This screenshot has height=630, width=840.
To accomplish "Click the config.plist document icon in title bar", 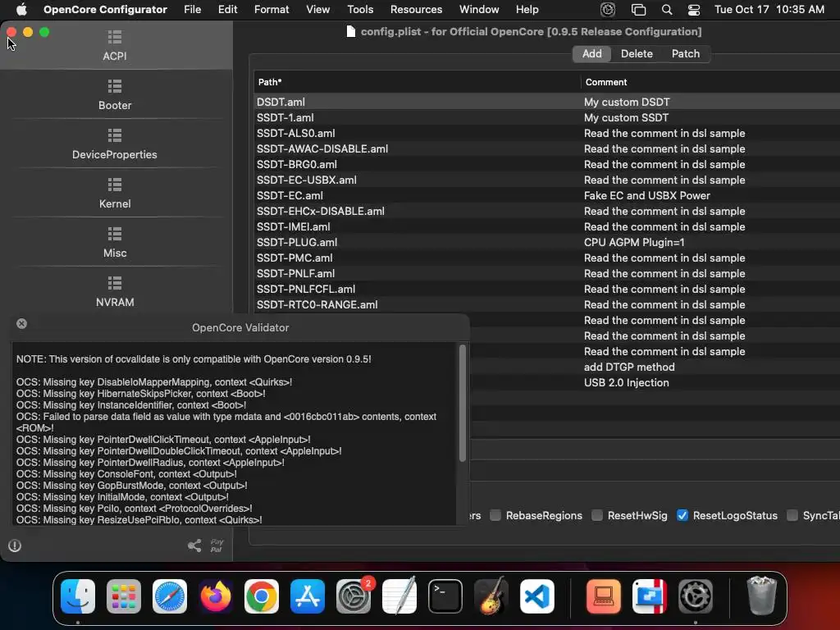I will [x=351, y=32].
